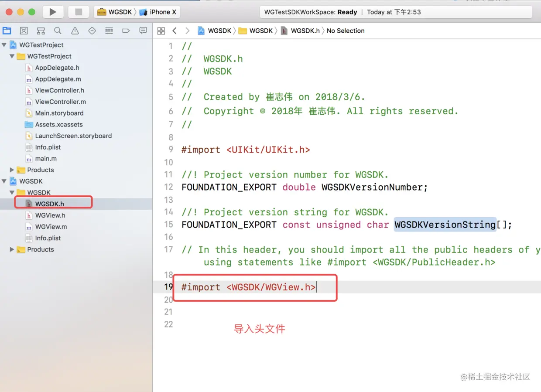The image size is (541, 392).
Task: Open the Symbol navigator tab
Action: [41, 31]
